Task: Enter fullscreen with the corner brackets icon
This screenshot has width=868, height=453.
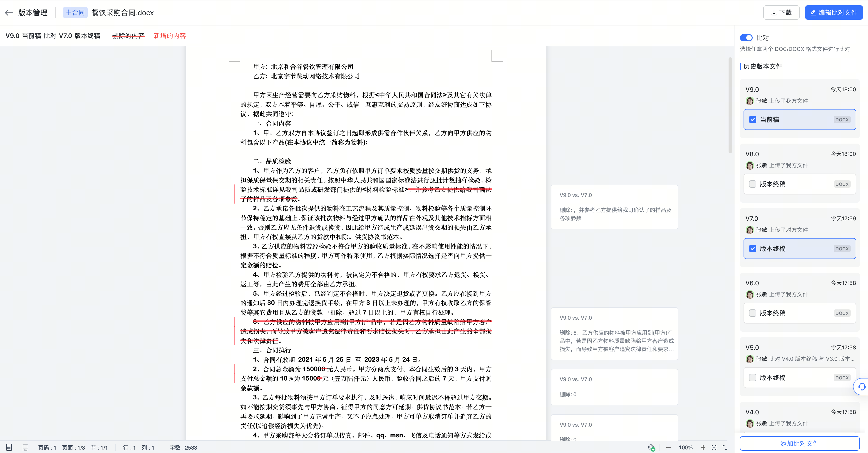Action: pyautogui.click(x=725, y=448)
